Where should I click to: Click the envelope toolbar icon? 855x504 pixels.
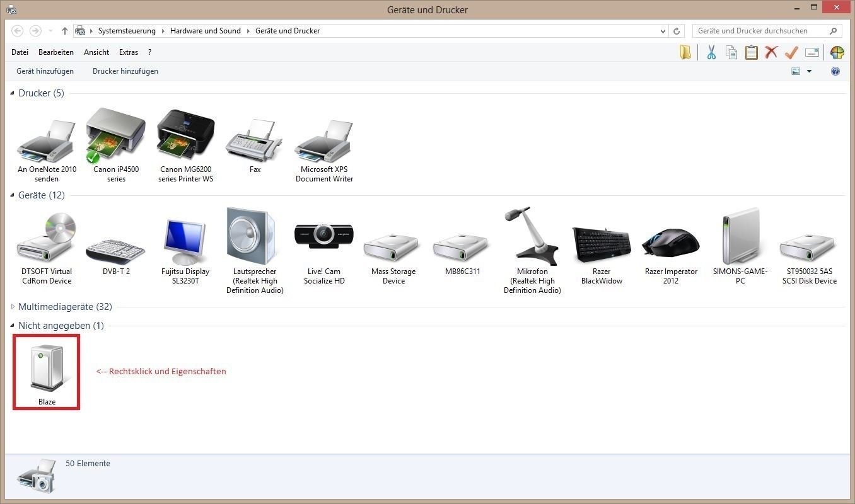coord(812,52)
